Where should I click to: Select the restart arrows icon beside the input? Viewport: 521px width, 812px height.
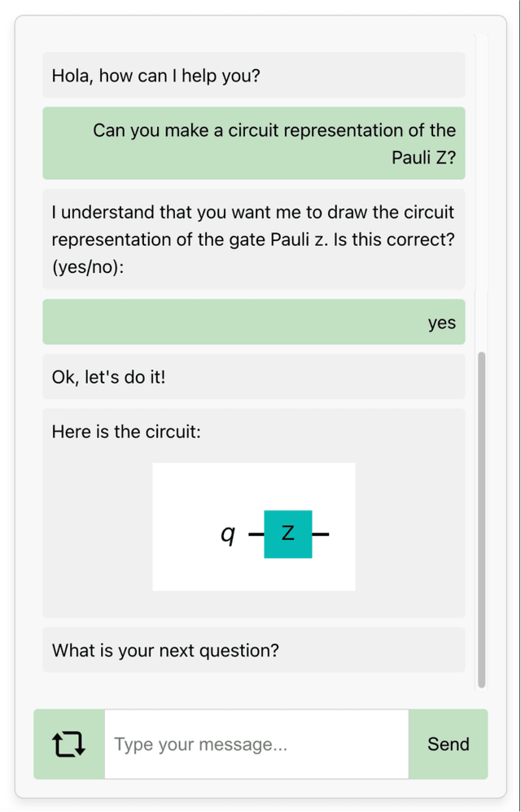69,743
